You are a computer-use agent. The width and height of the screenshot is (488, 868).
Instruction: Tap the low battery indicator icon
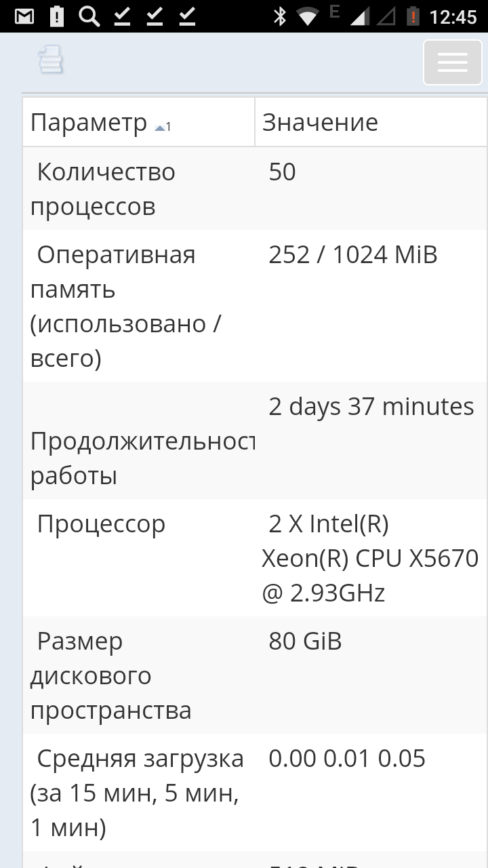pyautogui.click(x=412, y=16)
